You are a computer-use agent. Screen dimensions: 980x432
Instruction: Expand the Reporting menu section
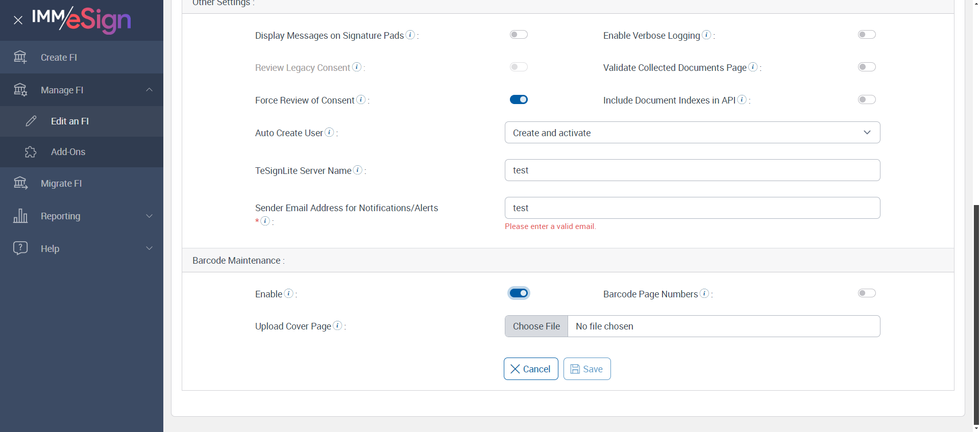coord(149,216)
